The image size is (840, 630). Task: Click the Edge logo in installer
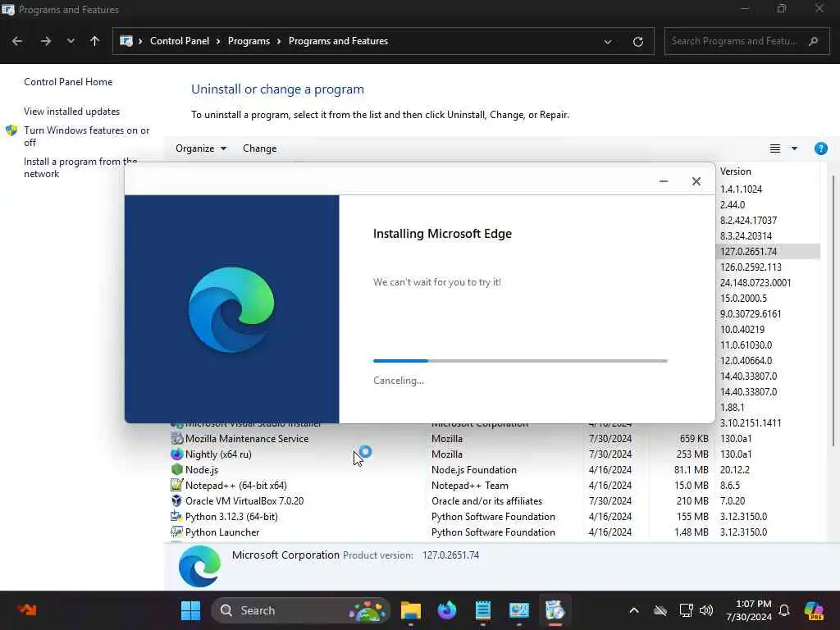(x=231, y=309)
